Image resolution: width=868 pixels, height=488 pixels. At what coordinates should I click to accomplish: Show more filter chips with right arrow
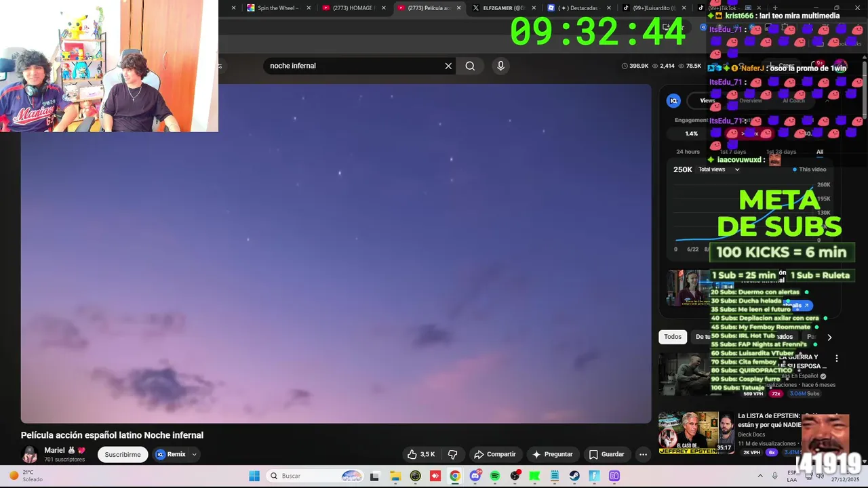click(x=829, y=337)
